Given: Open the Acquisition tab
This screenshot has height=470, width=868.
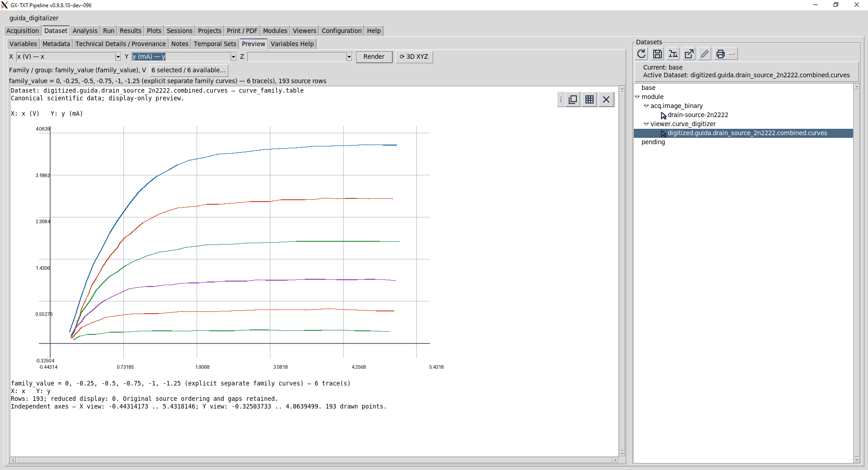Looking at the screenshot, I should tap(23, 31).
